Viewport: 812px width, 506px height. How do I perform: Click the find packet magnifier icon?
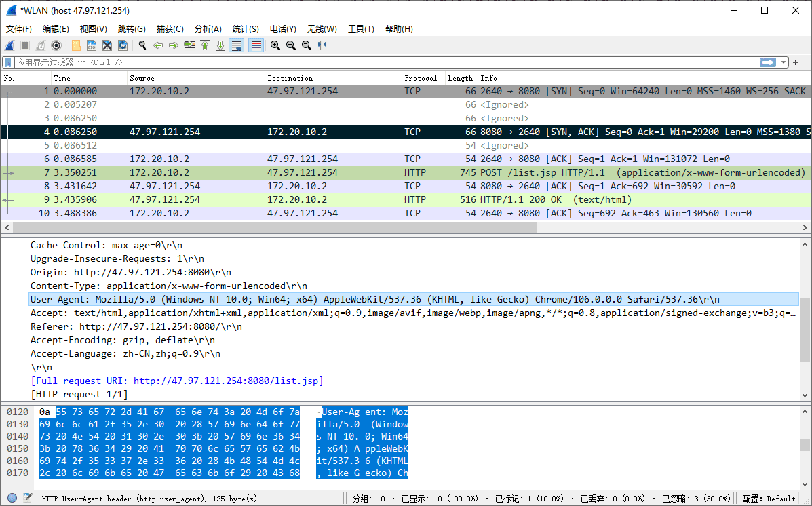point(142,45)
